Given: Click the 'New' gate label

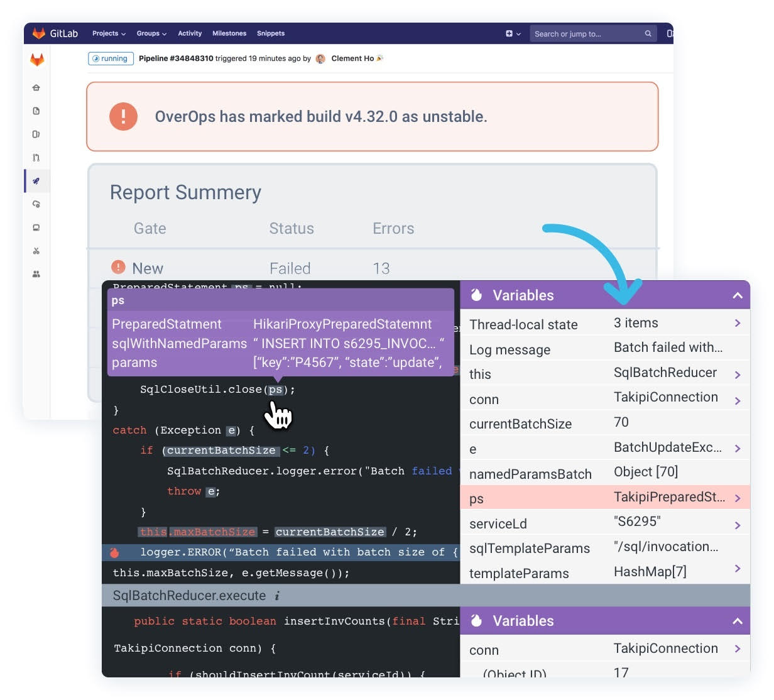Looking at the screenshot, I should (x=148, y=268).
